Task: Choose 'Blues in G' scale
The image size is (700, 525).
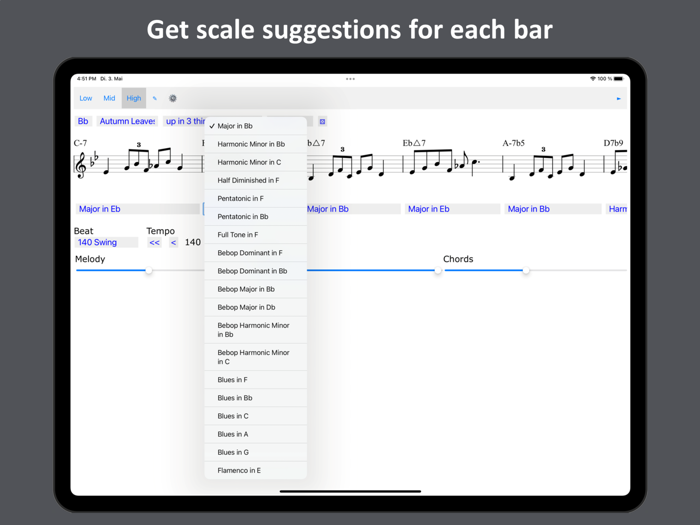Action: (255, 452)
